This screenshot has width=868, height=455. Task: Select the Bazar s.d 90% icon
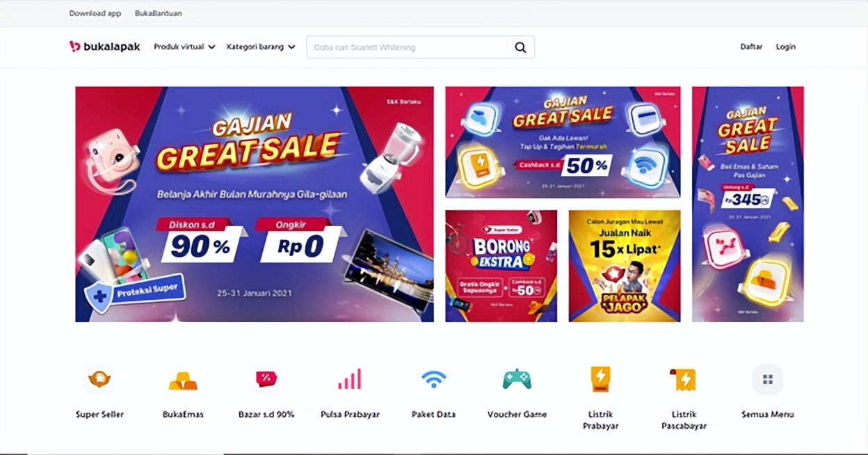[x=266, y=379]
